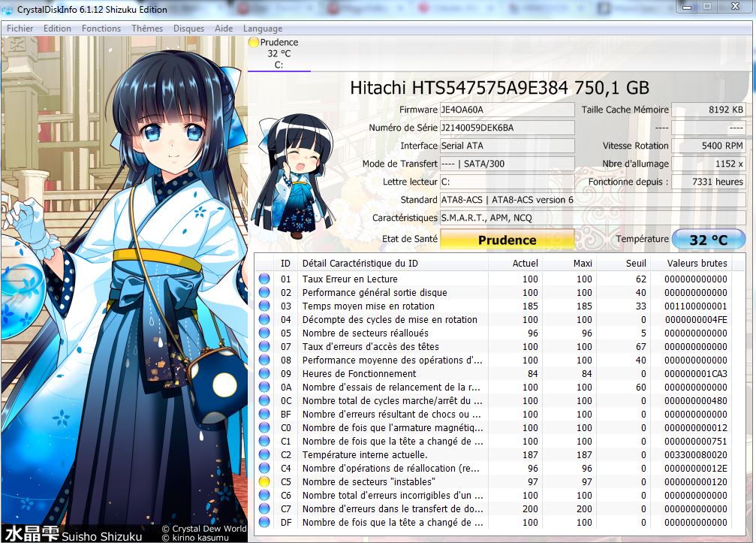
Task: Click the blue status icon for attribute 04
Action: 264,319
